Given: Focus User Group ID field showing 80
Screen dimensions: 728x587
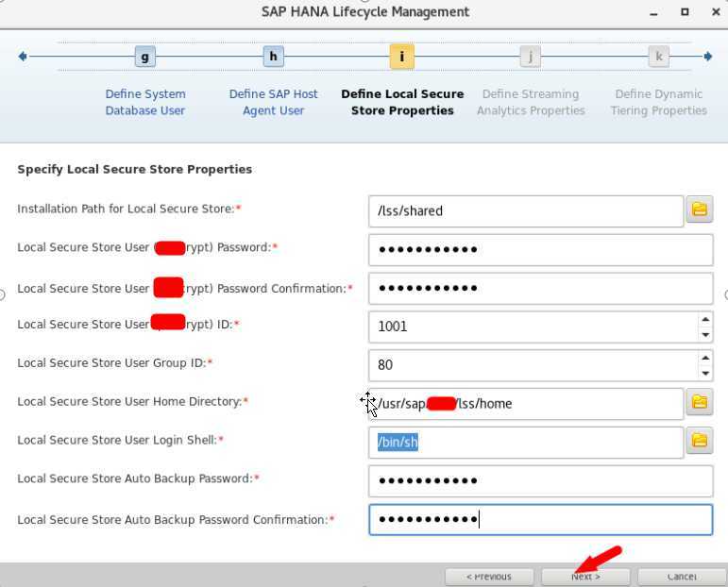Looking at the screenshot, I should pyautogui.click(x=533, y=365).
